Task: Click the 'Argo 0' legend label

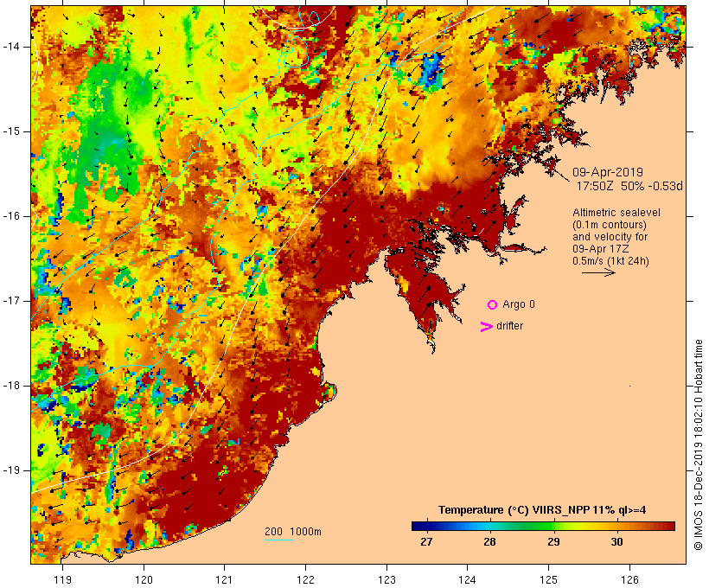Action: (x=519, y=304)
